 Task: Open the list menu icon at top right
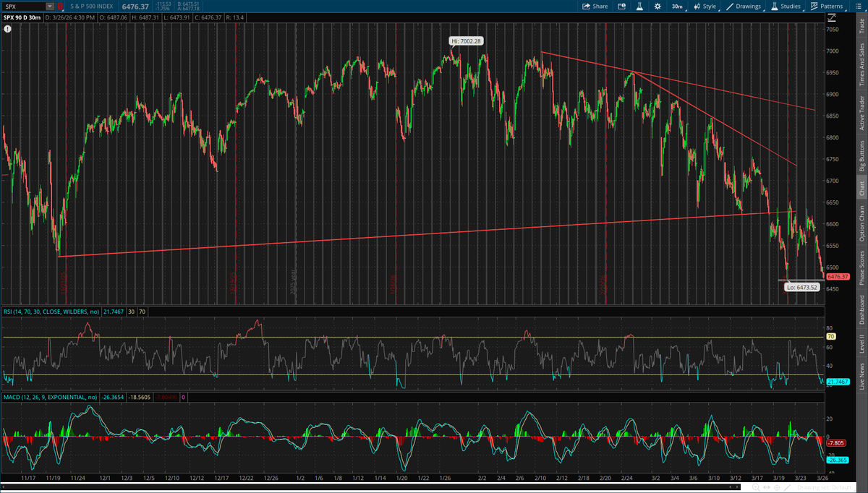[858, 6]
